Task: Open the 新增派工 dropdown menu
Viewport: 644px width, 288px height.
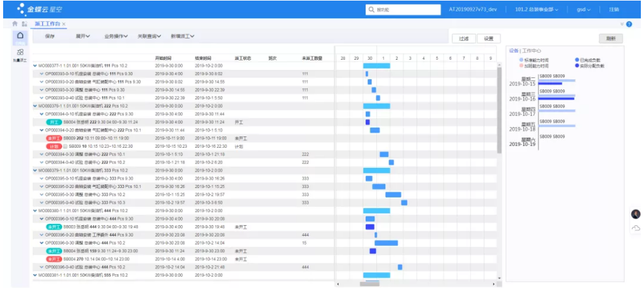Action: pos(182,36)
